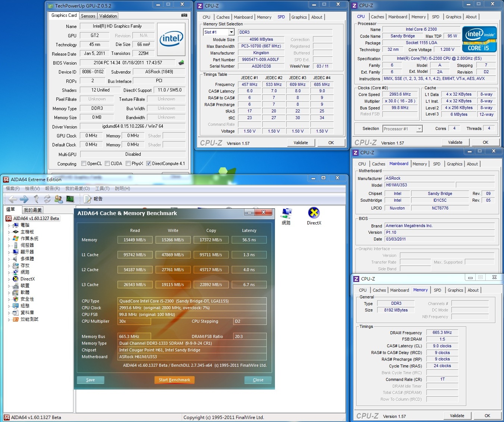
Task: Open the AIDA64 system stability monitor icon
Action: point(70,199)
